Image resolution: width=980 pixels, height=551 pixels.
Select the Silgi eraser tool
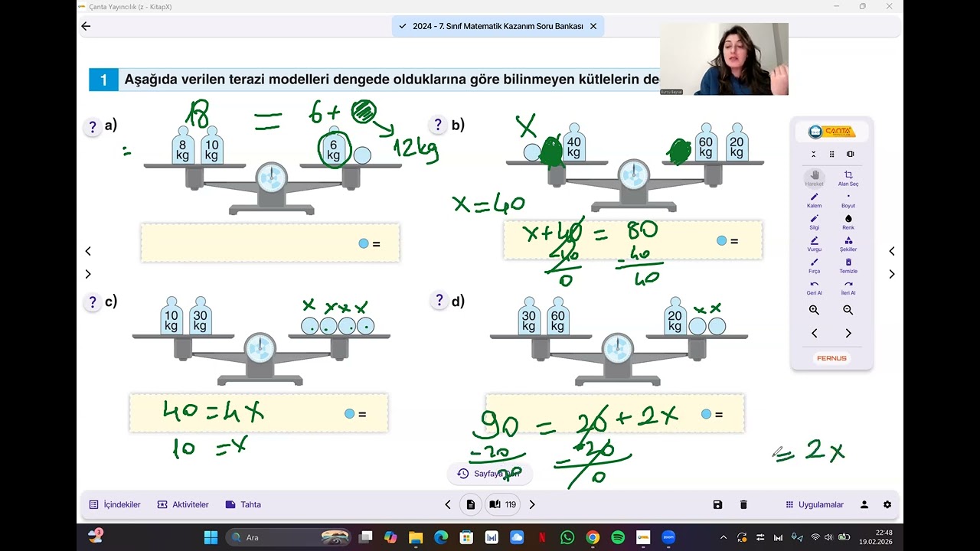[x=815, y=222]
